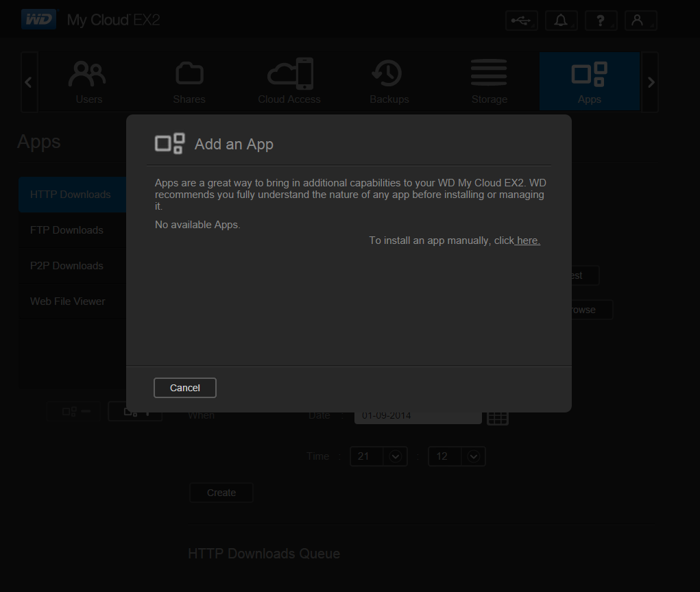Open the Cloud Access section
700x592 pixels.
point(289,82)
